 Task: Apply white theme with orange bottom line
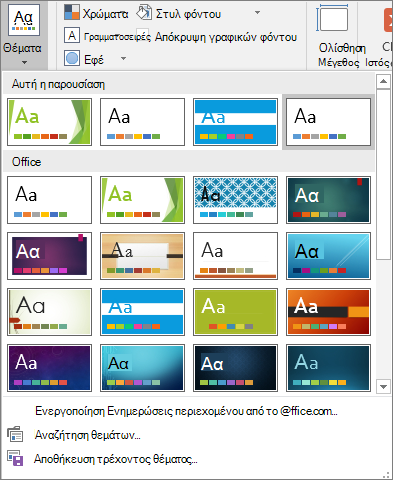pyautogui.click(x=235, y=256)
